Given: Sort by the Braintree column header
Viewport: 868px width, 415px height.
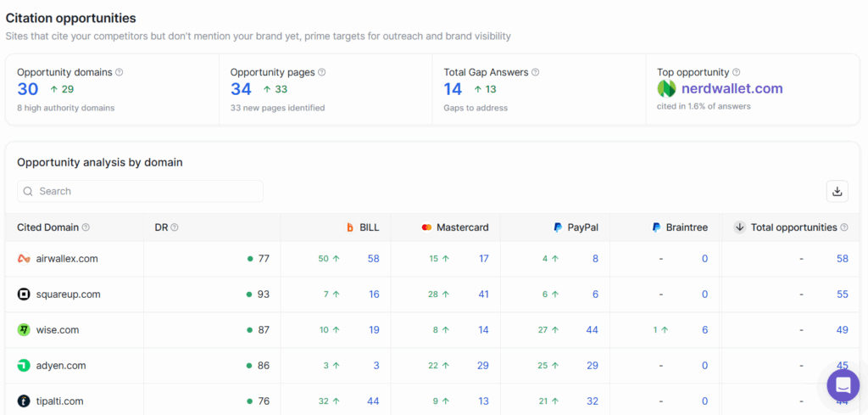Looking at the screenshot, I should point(687,227).
